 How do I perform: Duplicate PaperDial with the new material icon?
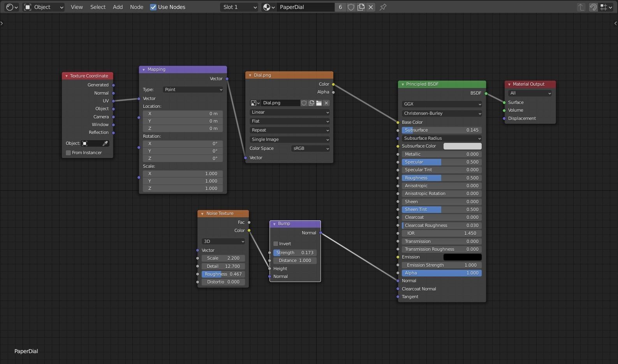click(361, 7)
